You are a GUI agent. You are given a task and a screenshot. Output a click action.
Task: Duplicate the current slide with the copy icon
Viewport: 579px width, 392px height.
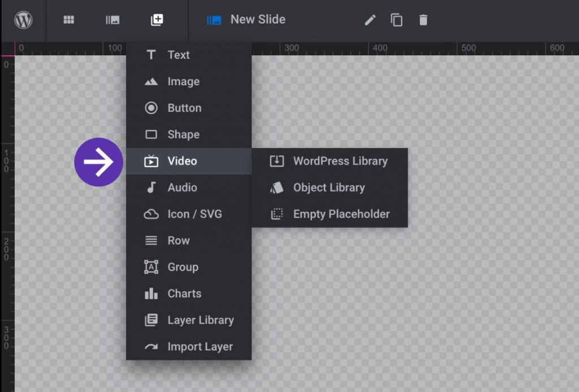tap(396, 20)
